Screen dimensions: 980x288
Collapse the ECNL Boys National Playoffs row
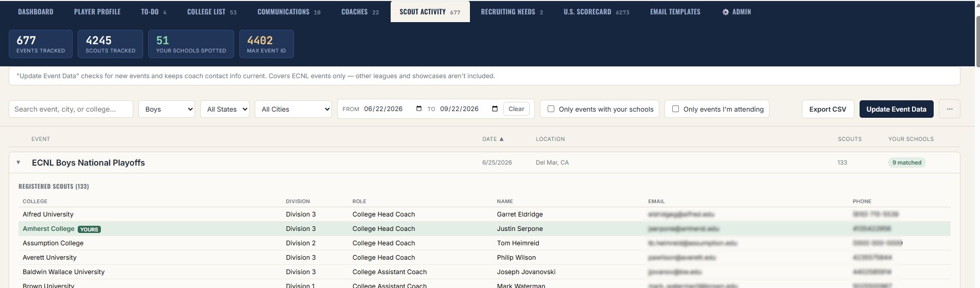19,163
